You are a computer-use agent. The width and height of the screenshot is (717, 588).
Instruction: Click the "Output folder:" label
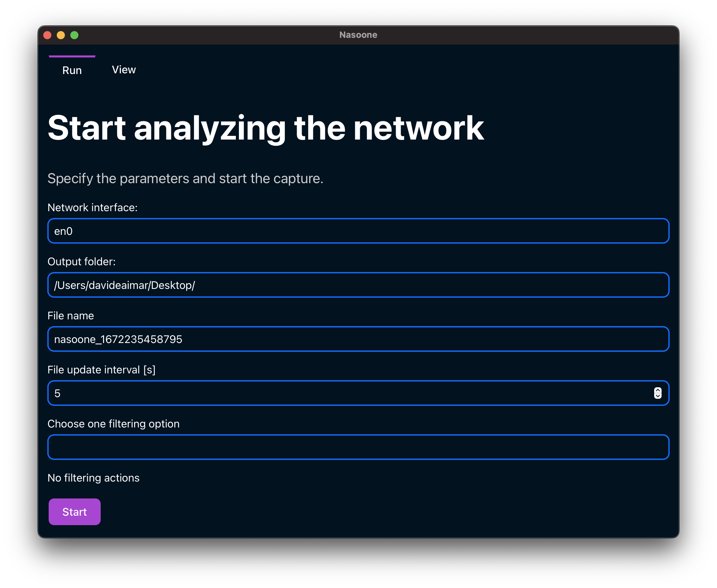click(x=81, y=262)
